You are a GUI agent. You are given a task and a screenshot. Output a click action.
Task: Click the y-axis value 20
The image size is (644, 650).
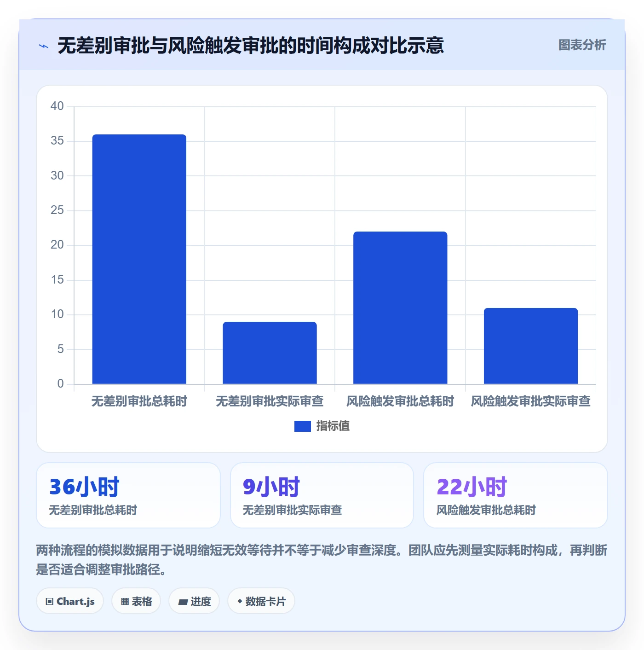(57, 245)
